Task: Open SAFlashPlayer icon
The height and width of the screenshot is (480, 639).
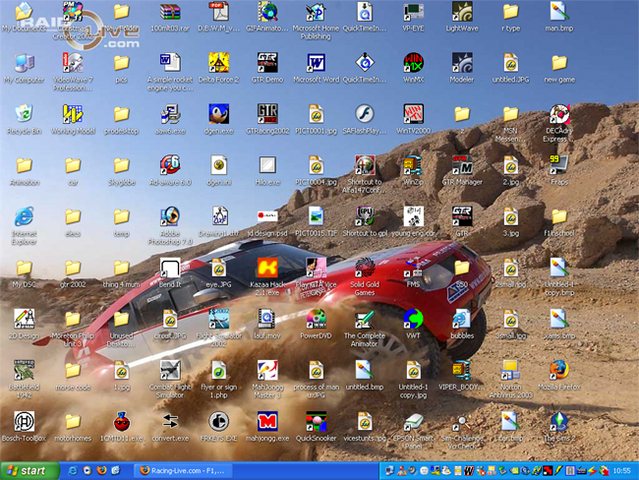Action: pos(365,114)
